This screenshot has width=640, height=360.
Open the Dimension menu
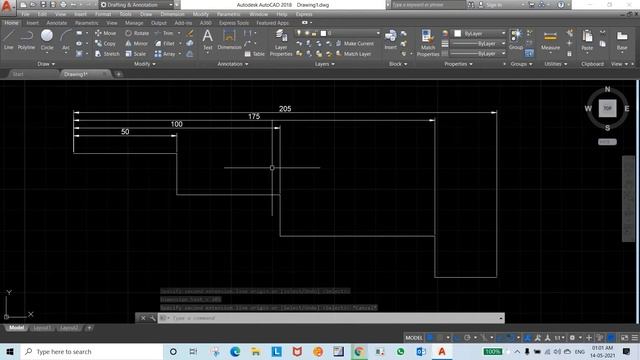click(172, 14)
